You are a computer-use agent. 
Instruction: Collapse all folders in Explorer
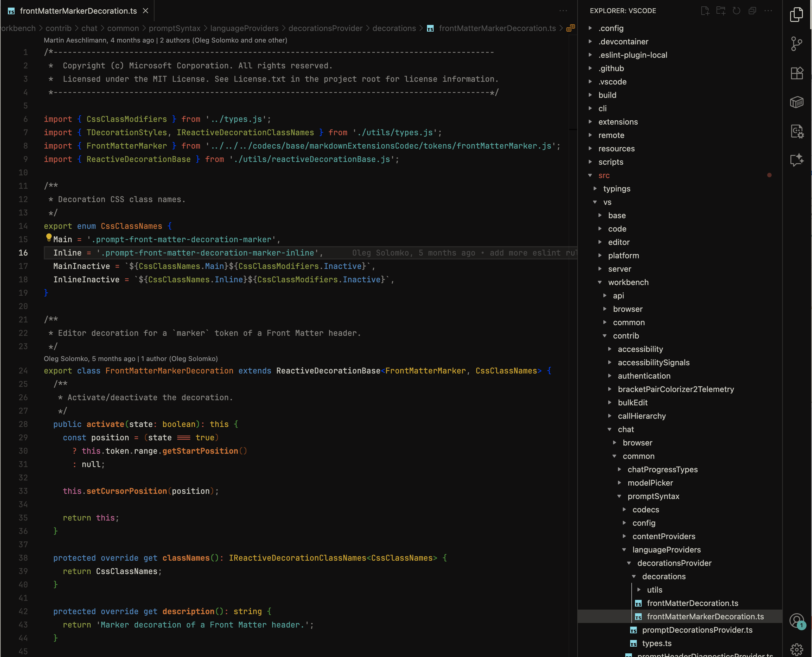[x=752, y=11]
